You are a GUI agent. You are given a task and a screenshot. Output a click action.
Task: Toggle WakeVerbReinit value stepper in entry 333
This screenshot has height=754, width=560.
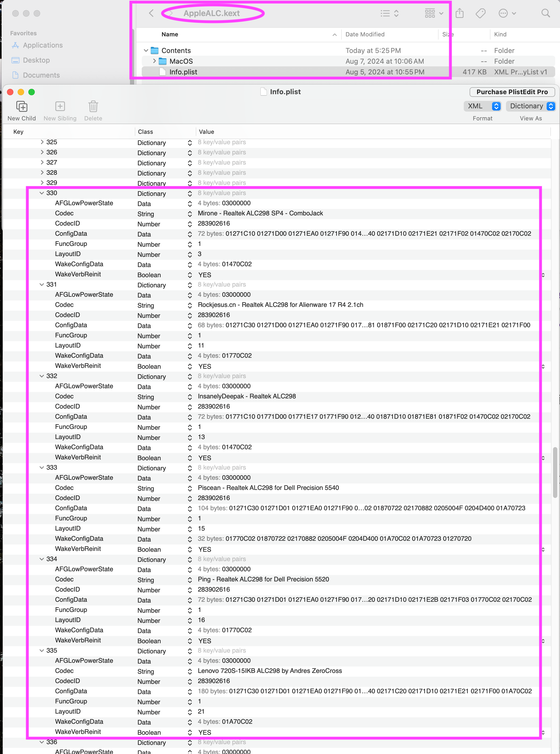pos(543,550)
